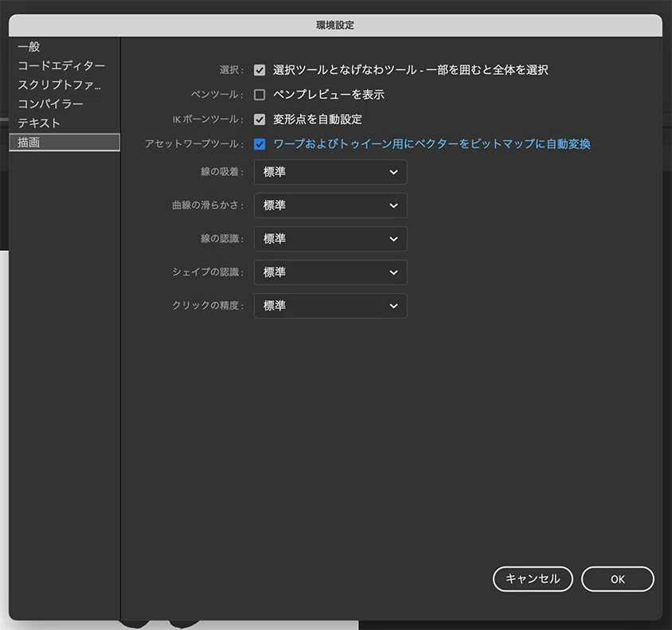The width and height of the screenshot is (672, 630).
Task: Click the ワープおよびトゥイーン用にベクターをビットマップに自動変換 label
Action: tap(432, 144)
